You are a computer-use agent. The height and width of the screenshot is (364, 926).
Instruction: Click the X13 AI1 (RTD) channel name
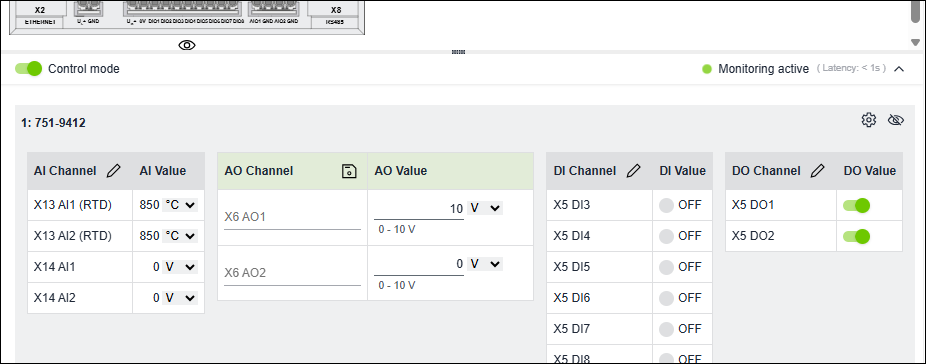pyautogui.click(x=73, y=205)
